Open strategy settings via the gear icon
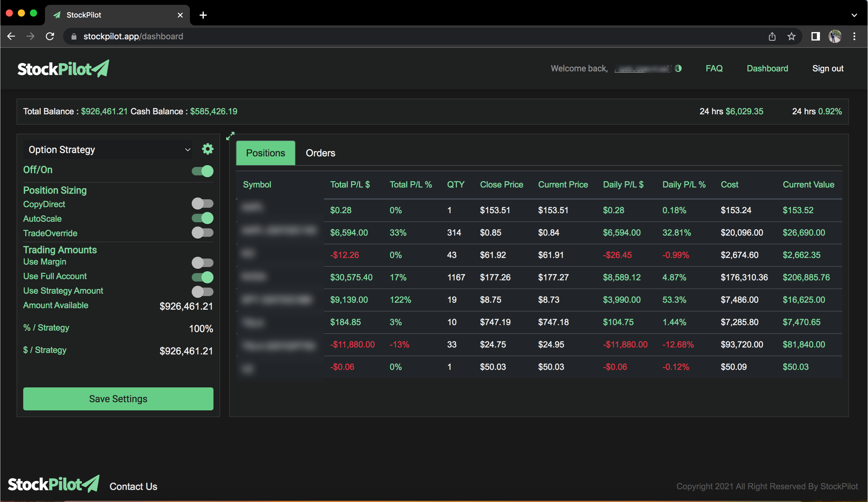The width and height of the screenshot is (868, 502). (207, 149)
